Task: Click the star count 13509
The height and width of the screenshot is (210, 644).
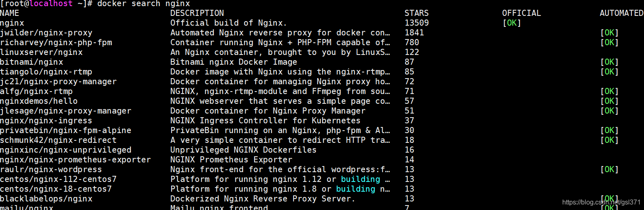Action: click(417, 23)
